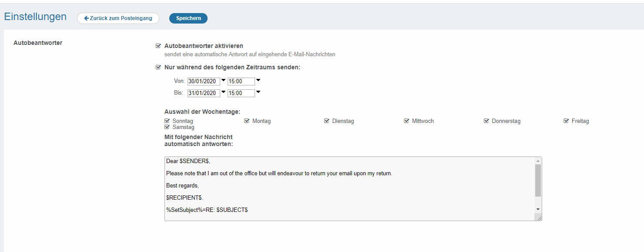Image resolution: width=644 pixels, height=252 pixels.
Task: Open the Von date picker dropdown arrow
Action: pyautogui.click(x=224, y=80)
